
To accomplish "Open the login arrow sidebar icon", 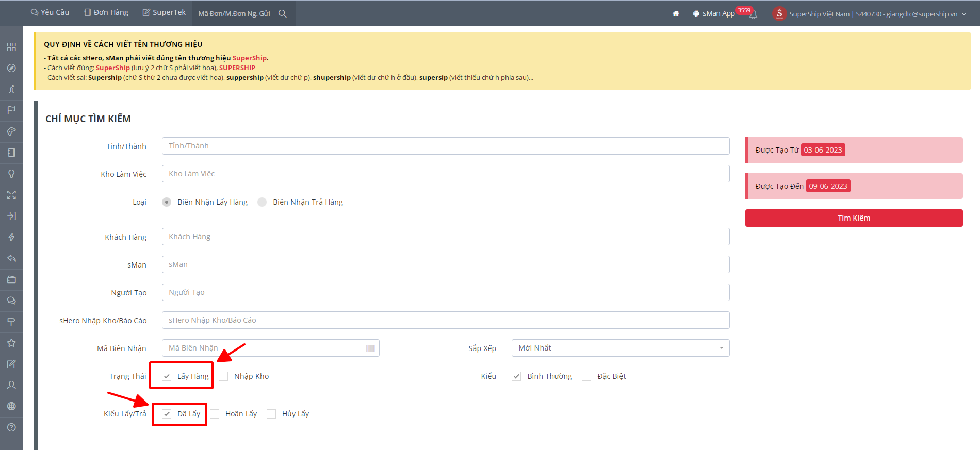I will 11,216.
